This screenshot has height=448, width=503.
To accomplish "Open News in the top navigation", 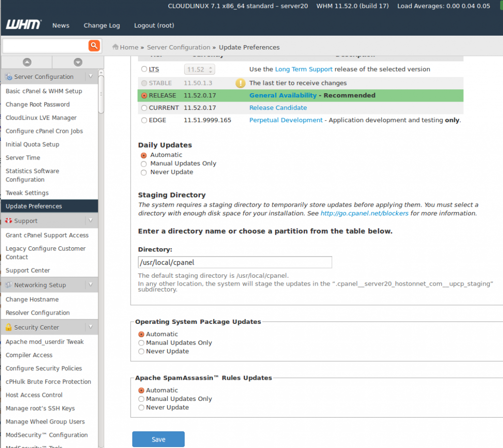I will (60, 26).
